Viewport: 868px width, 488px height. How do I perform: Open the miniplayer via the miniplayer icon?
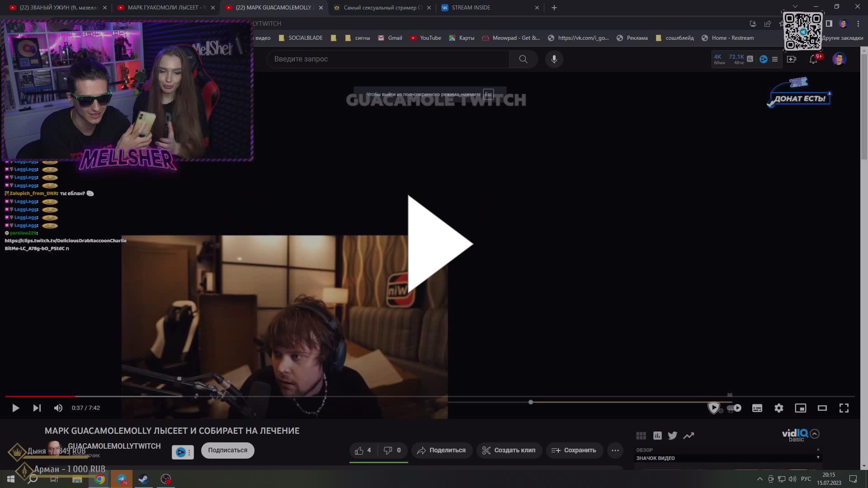(x=801, y=408)
